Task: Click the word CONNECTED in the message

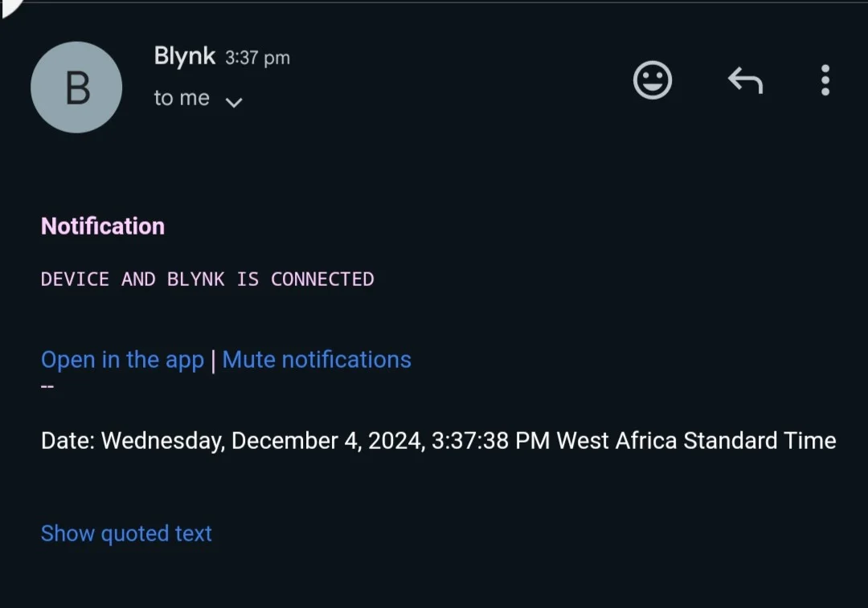Action: (322, 279)
